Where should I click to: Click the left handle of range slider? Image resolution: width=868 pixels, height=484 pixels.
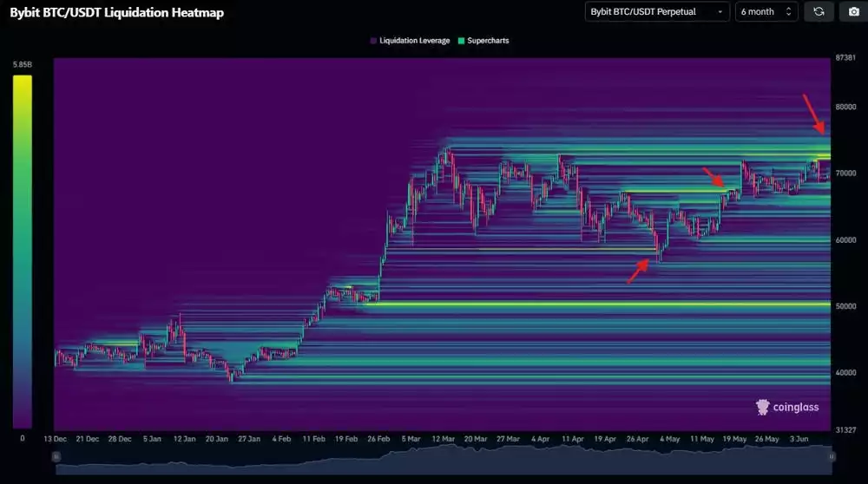(56, 456)
